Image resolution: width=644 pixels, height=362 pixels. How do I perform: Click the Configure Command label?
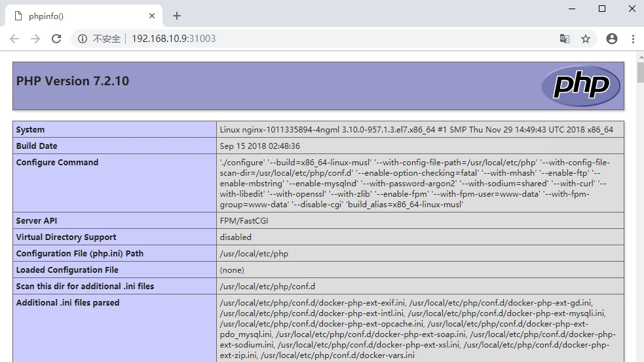pyautogui.click(x=57, y=162)
